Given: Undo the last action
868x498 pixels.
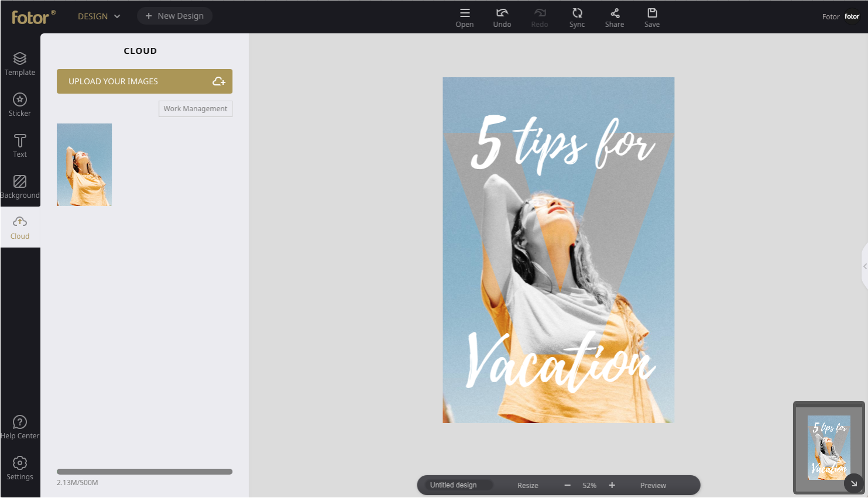Looking at the screenshot, I should coord(502,18).
